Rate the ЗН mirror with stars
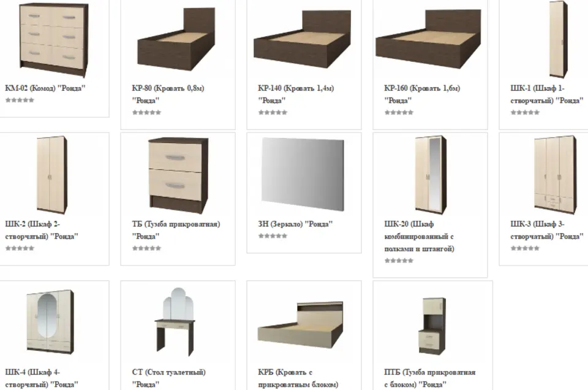Viewport: 588px width, 390px height. (273, 236)
